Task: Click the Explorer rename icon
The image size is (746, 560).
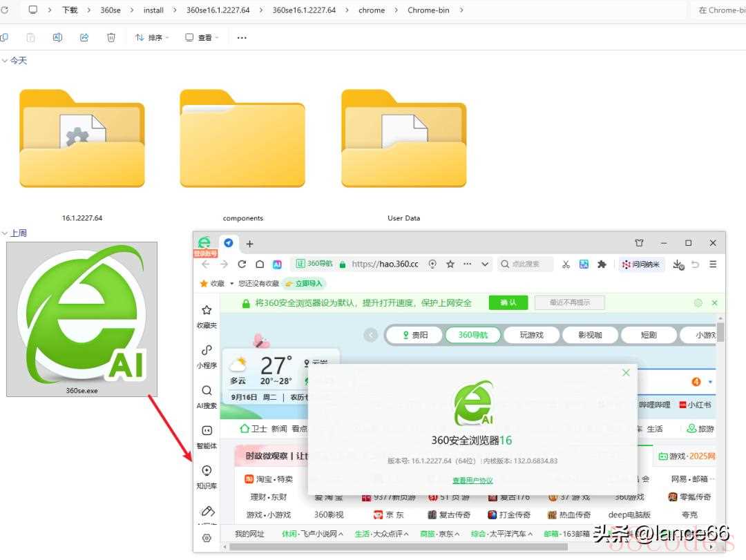Action: point(57,37)
